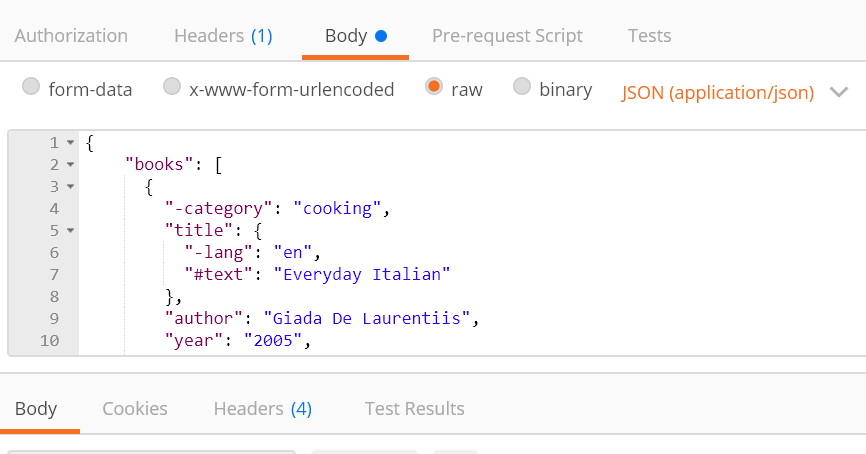Click the "Everyday Italian" value
Screen dimensions: 866x454
(x=362, y=274)
